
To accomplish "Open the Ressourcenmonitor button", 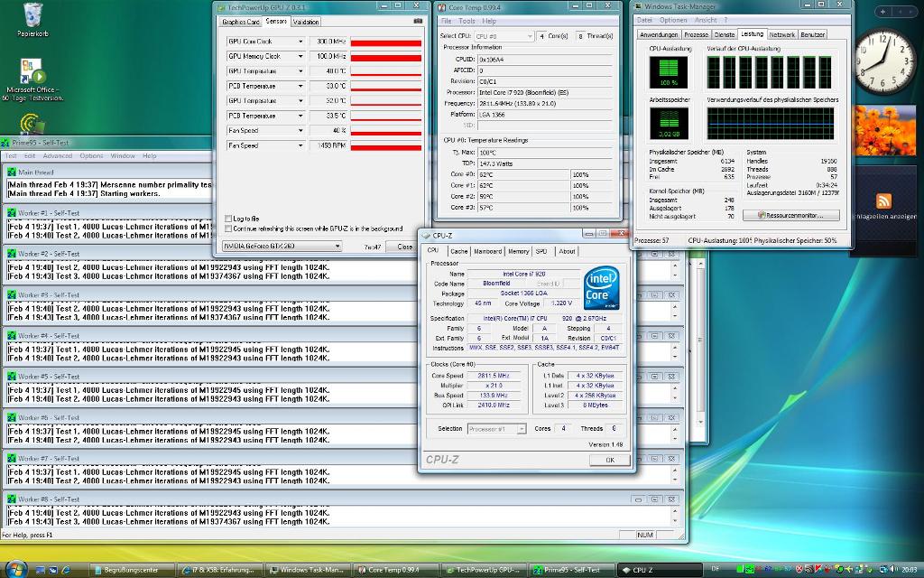I will 790,215.
